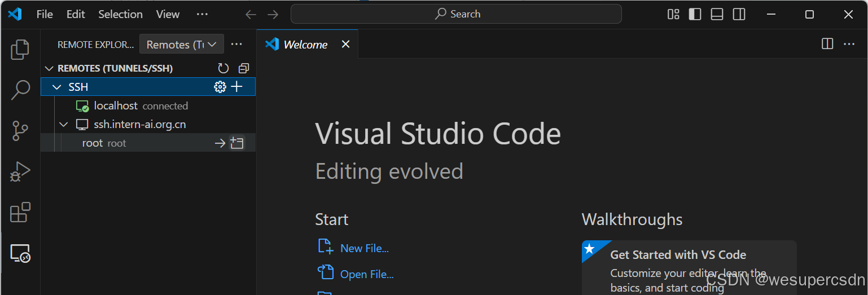
Task: Open the Explorer view in activity bar
Action: pyautogui.click(x=20, y=50)
